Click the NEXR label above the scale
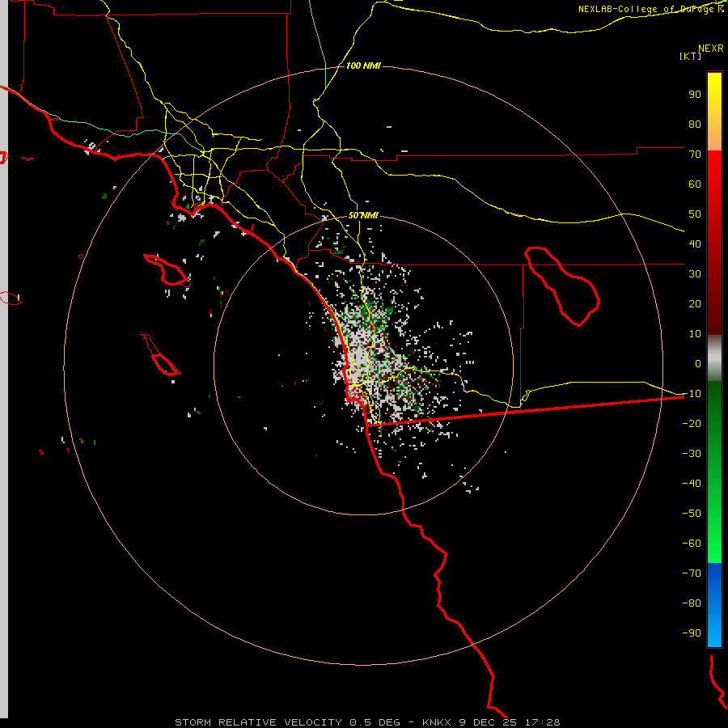 [711, 49]
